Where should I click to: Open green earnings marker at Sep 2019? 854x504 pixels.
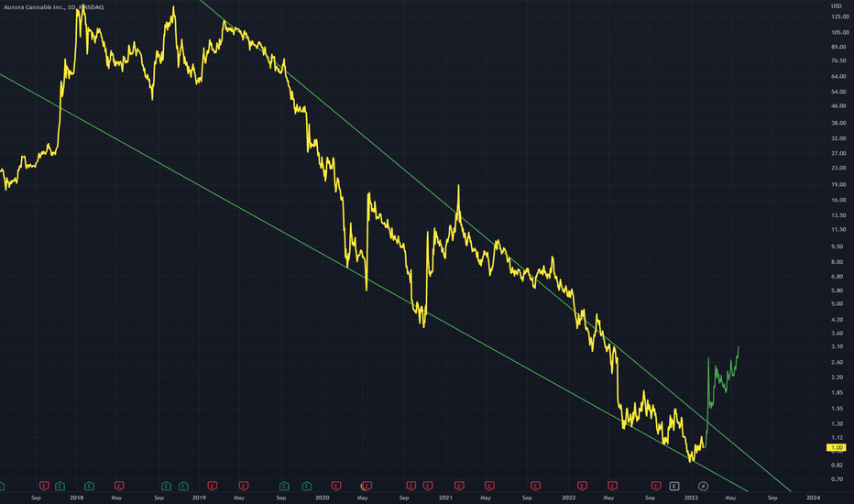click(284, 486)
